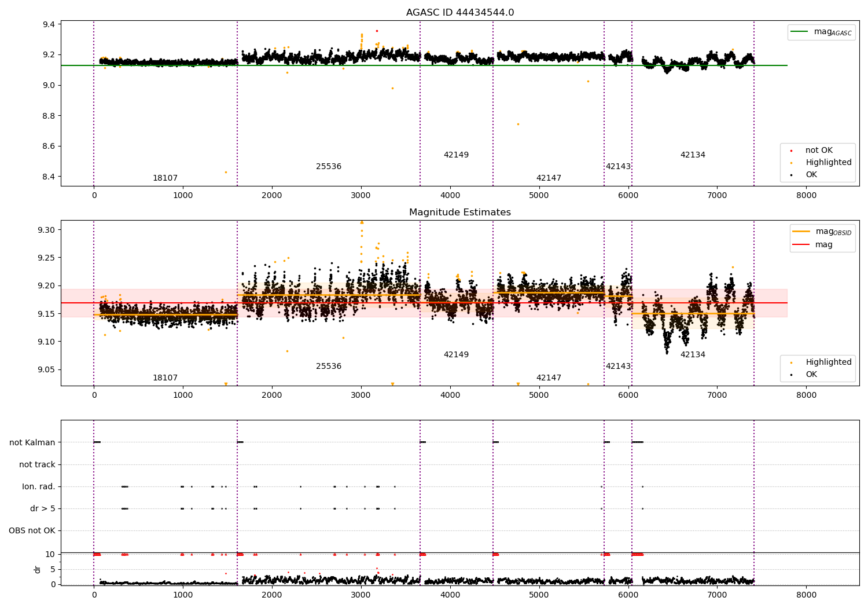Image resolution: width=868 pixels, height=608 pixels.
Task: Click the 9.25 y-axis tick label
Action: tap(46, 258)
